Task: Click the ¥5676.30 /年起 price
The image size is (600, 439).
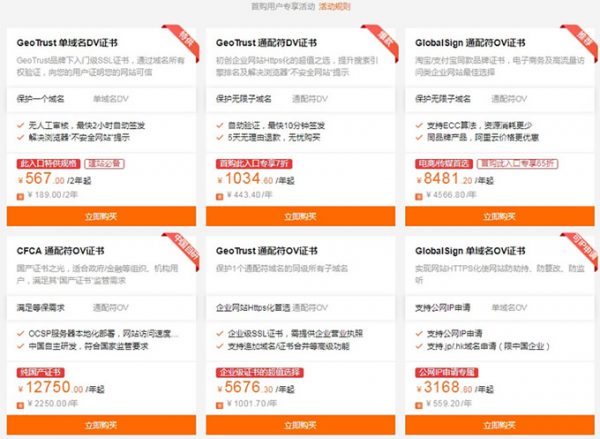Action: point(256,387)
